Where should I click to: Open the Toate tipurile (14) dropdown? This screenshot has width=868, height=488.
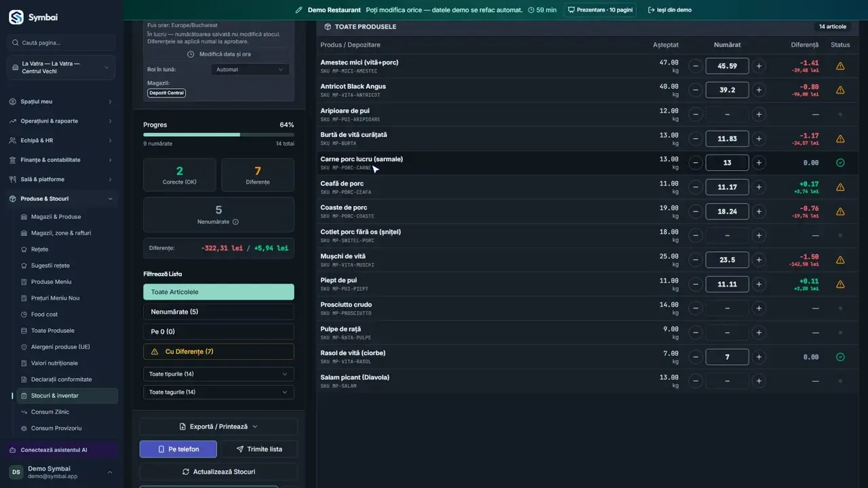(x=218, y=374)
